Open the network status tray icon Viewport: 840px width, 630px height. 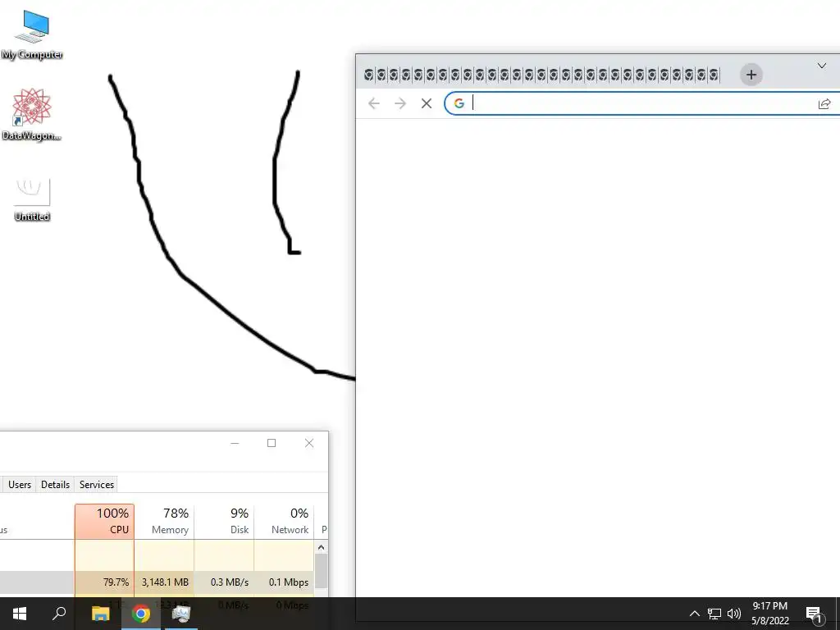(x=714, y=614)
